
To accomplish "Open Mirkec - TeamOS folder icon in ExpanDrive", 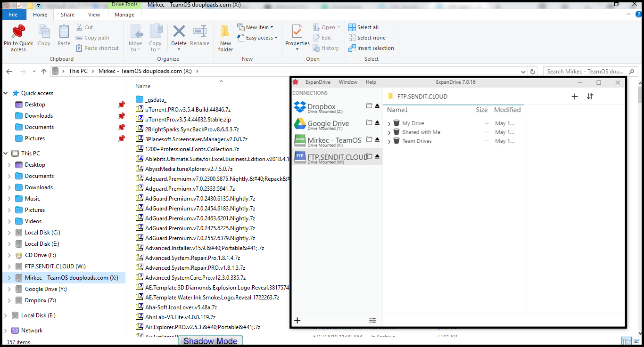I will tap(369, 139).
